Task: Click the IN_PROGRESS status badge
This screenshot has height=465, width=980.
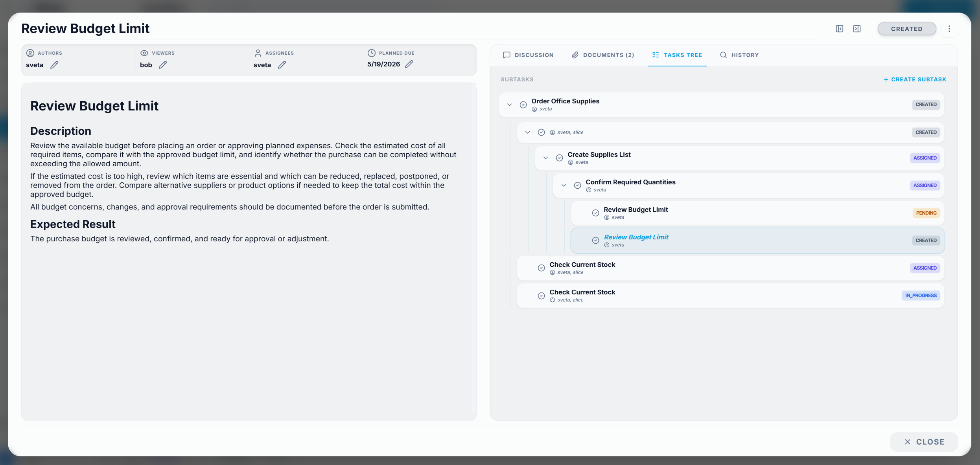Action: click(x=921, y=296)
